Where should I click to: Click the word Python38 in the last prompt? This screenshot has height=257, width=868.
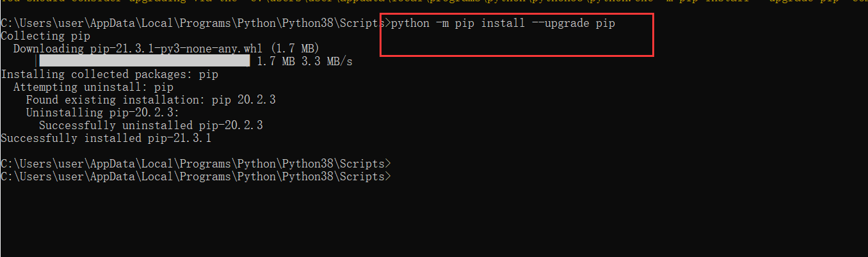coord(310,177)
